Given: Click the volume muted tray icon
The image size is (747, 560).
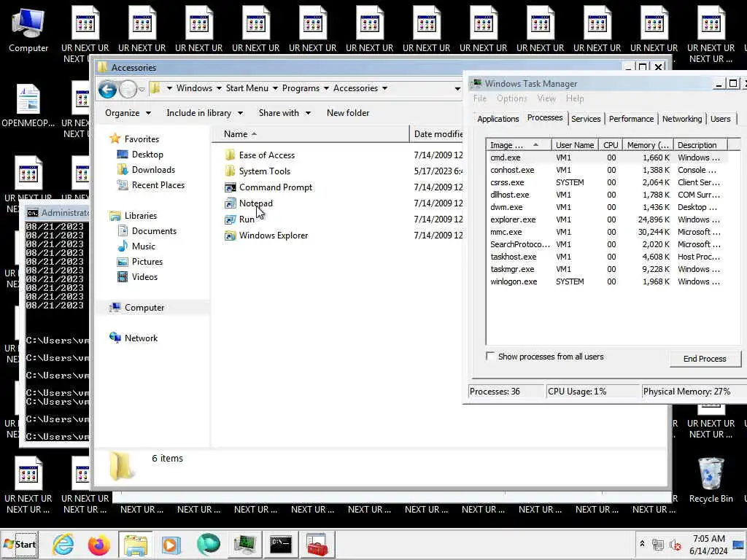Looking at the screenshot, I should (x=675, y=544).
